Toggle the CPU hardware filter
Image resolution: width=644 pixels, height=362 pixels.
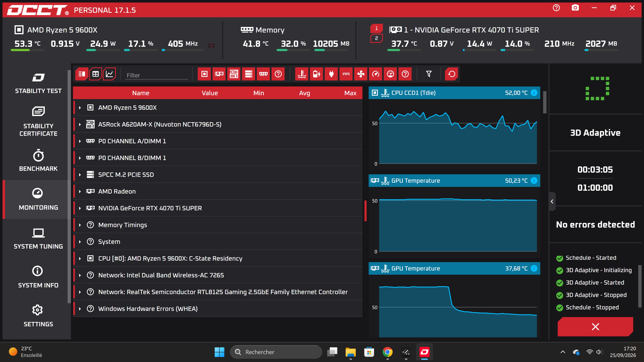[204, 74]
